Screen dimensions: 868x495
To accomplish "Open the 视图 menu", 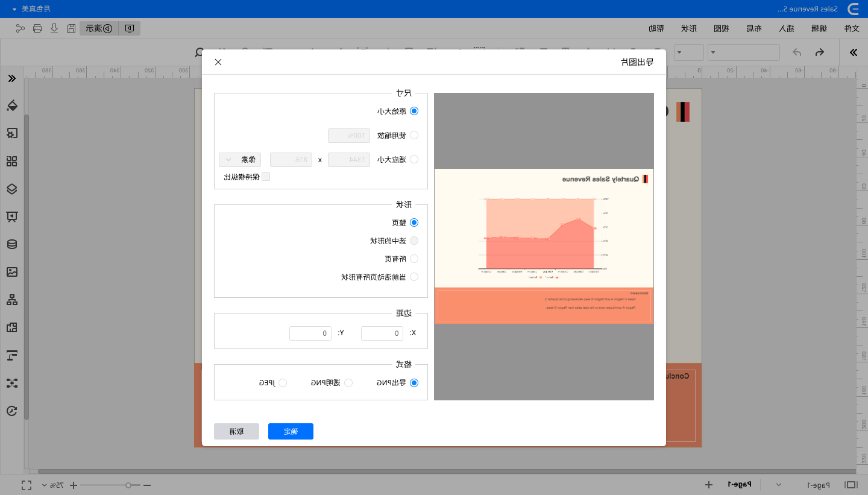I will (x=722, y=28).
